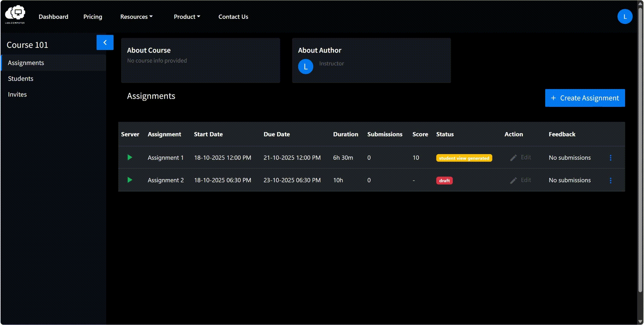Click the Create Assignment button
The image size is (644, 325).
(585, 98)
